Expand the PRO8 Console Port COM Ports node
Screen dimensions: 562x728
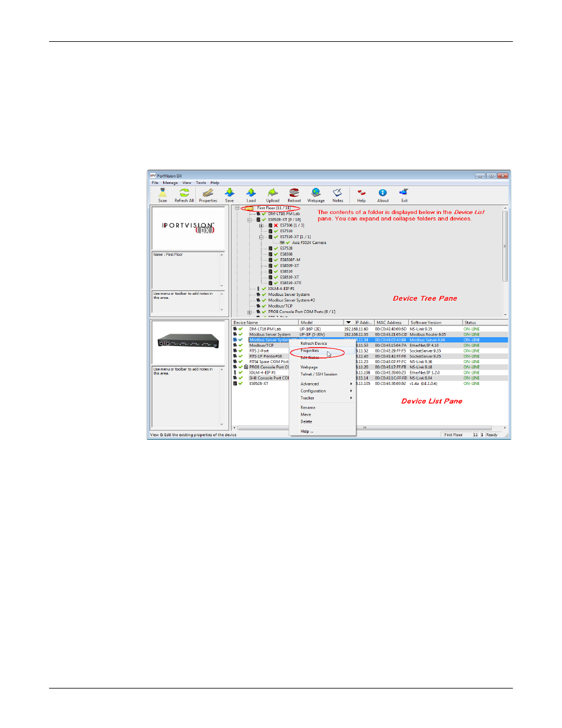click(249, 312)
